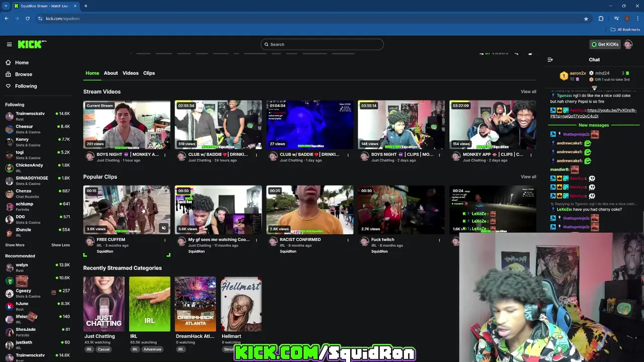Open ChickenAndy channel in sidebar

point(38,168)
